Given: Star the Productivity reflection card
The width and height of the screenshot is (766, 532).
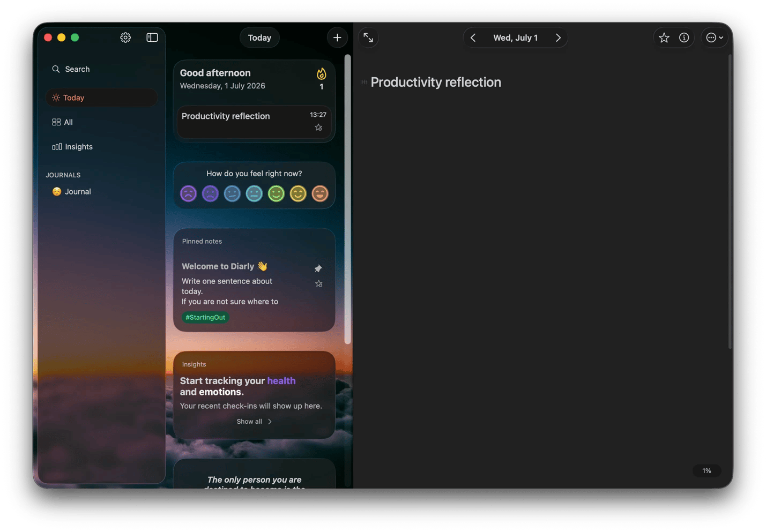Looking at the screenshot, I should coord(318,128).
